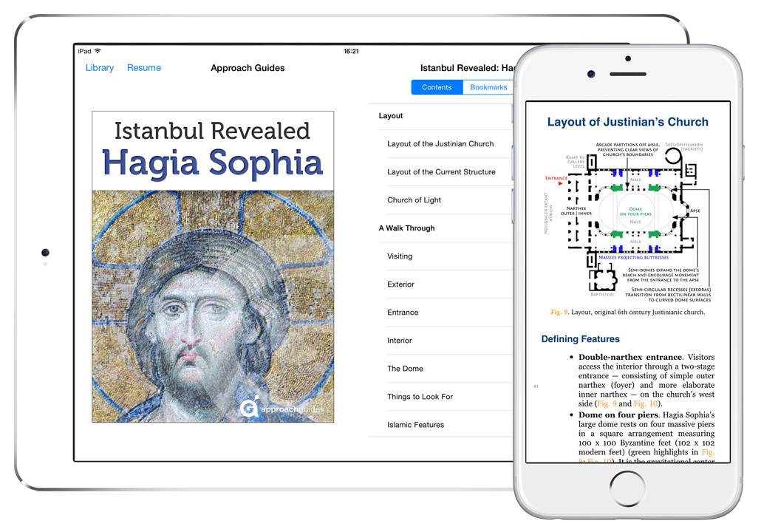761x532 pixels.
Task: Tap the Resume button
Action: [143, 68]
